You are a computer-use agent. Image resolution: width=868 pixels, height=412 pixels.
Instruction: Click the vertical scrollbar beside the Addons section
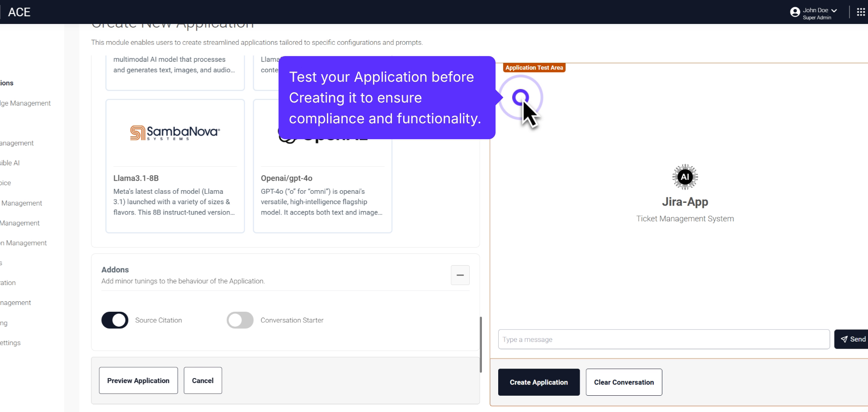(x=481, y=344)
